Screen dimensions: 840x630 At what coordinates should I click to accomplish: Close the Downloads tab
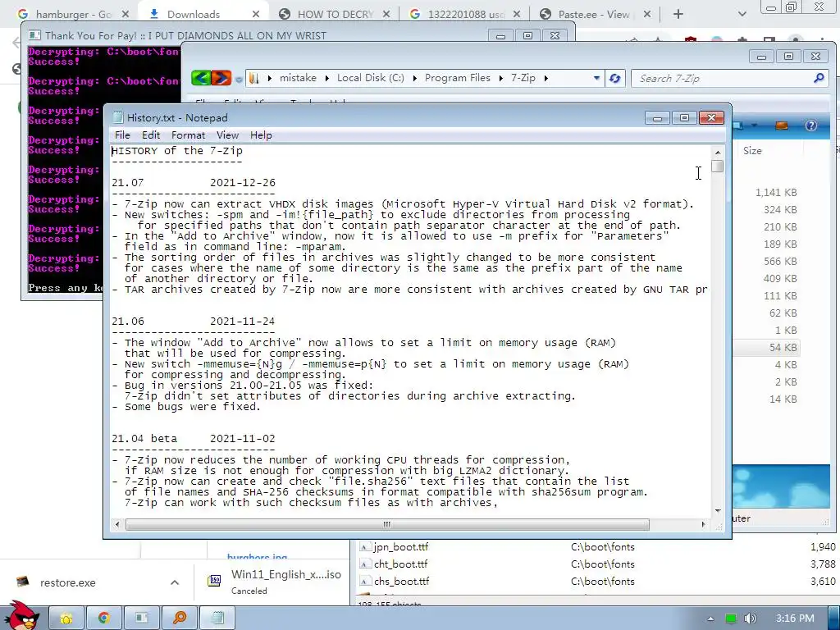(x=256, y=15)
